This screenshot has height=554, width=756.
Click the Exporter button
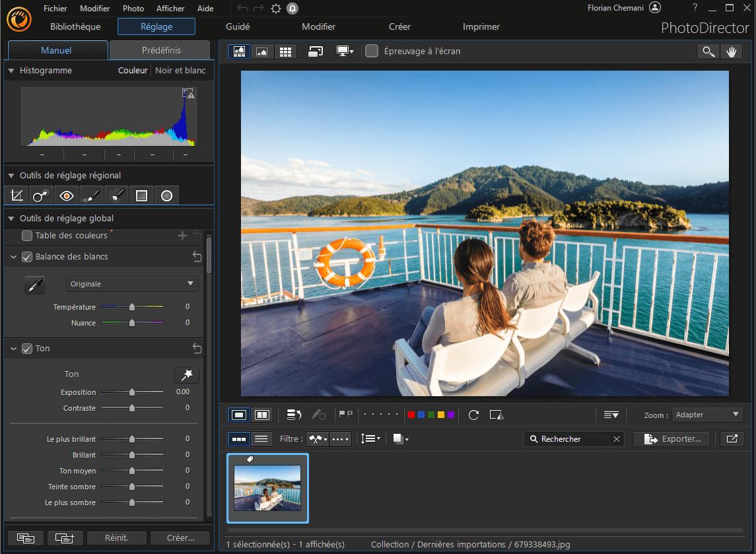point(671,438)
